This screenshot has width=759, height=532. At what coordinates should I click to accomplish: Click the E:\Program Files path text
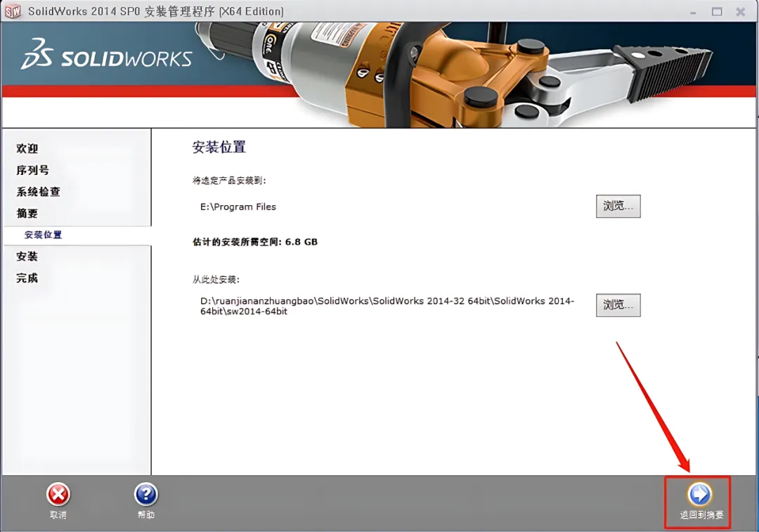pos(238,207)
